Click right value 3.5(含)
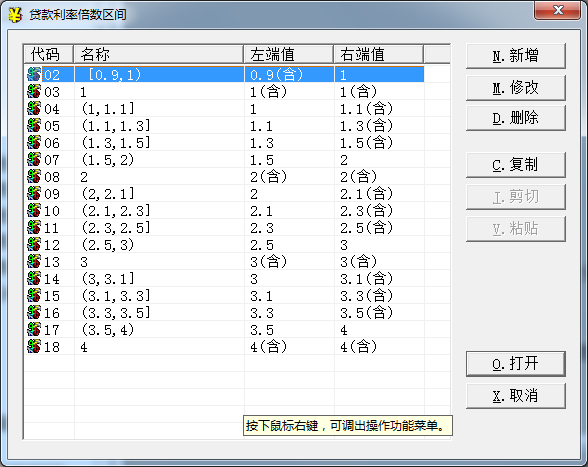The image size is (588, 467). 366,313
